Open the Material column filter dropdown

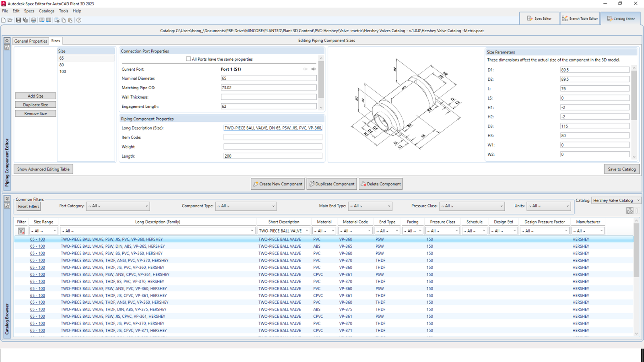[x=324, y=231]
